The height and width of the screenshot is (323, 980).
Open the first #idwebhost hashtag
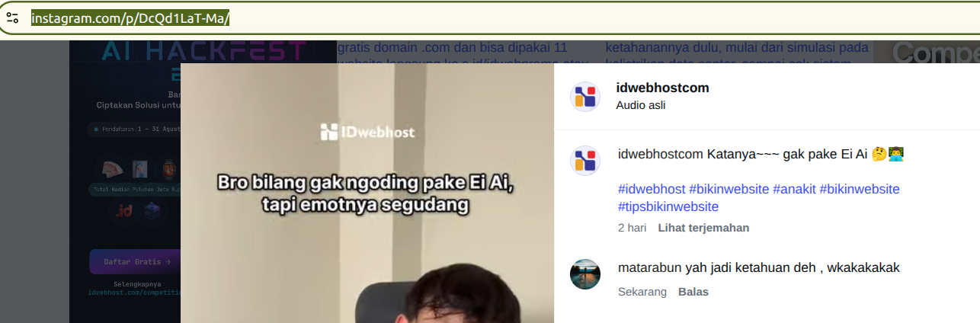[x=652, y=189]
